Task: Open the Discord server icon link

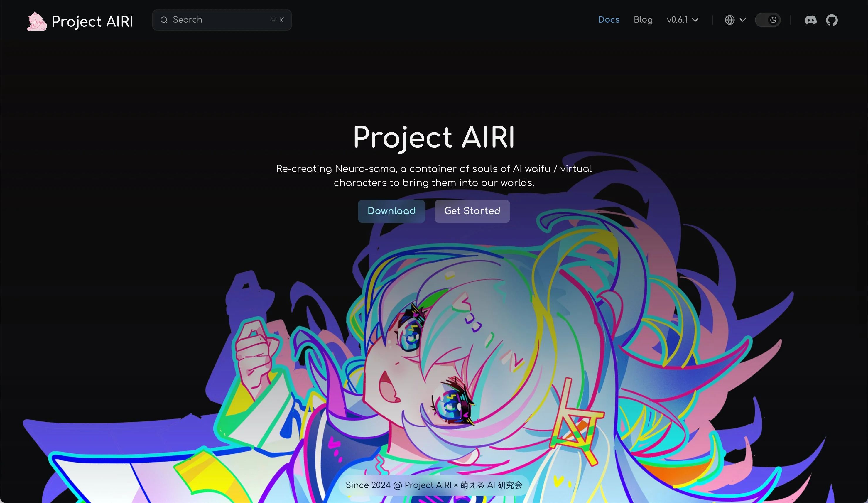Action: click(x=810, y=20)
